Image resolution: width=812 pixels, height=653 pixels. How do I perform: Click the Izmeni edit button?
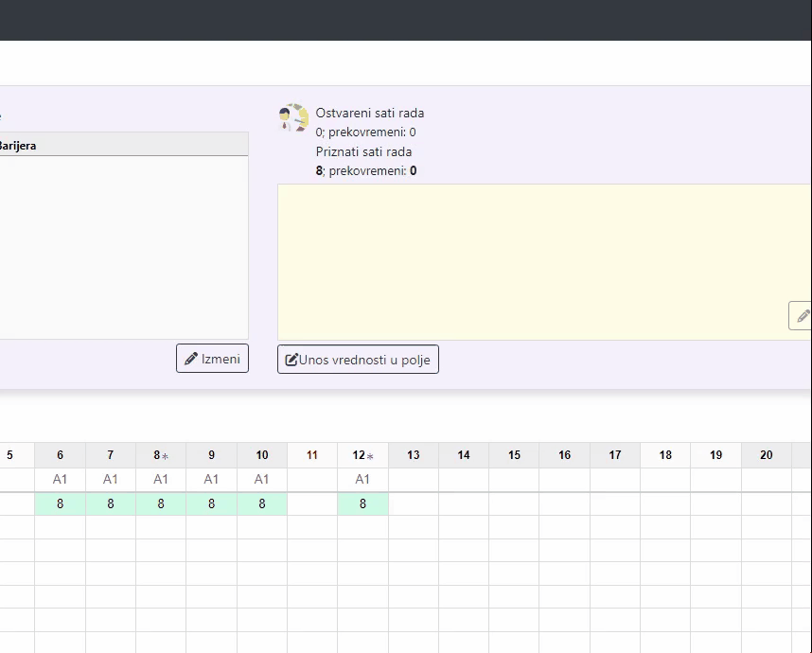point(212,359)
